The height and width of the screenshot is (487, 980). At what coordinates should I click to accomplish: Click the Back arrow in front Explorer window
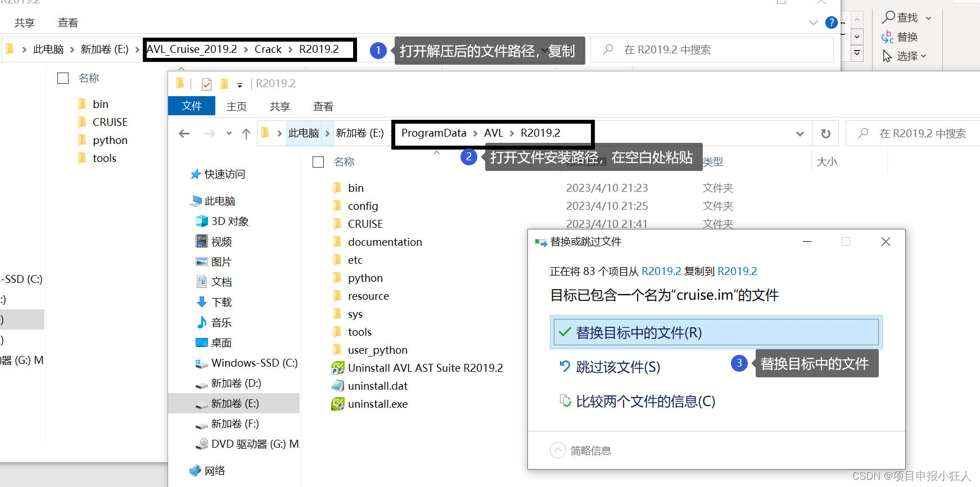[x=184, y=133]
